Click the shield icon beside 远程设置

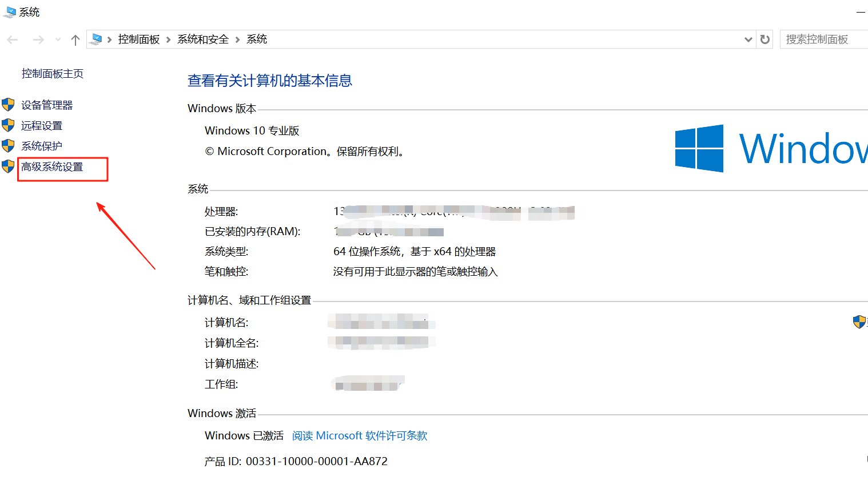[8, 125]
